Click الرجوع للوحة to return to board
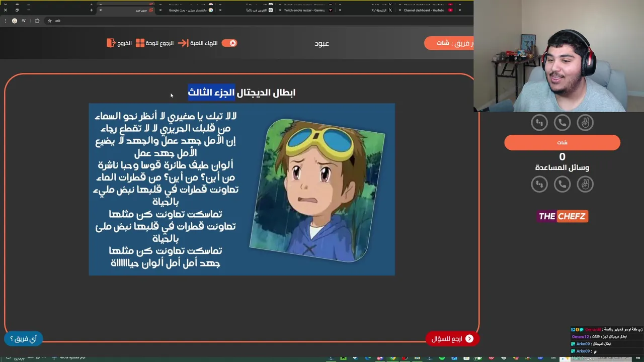The width and height of the screenshot is (644, 362). [155, 43]
